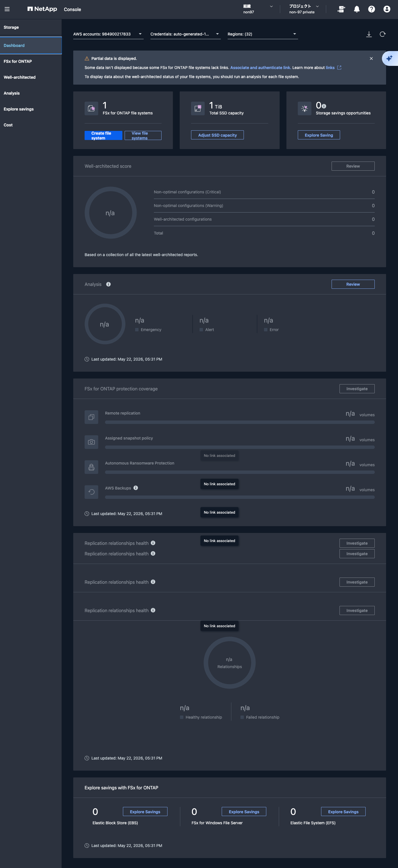398x868 pixels.
Task: Click Non-optimal configurations (Critical) row
Action: [x=264, y=192]
